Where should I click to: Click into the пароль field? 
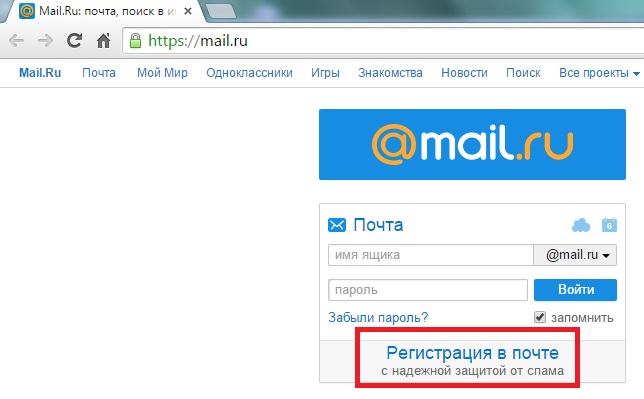click(x=428, y=290)
